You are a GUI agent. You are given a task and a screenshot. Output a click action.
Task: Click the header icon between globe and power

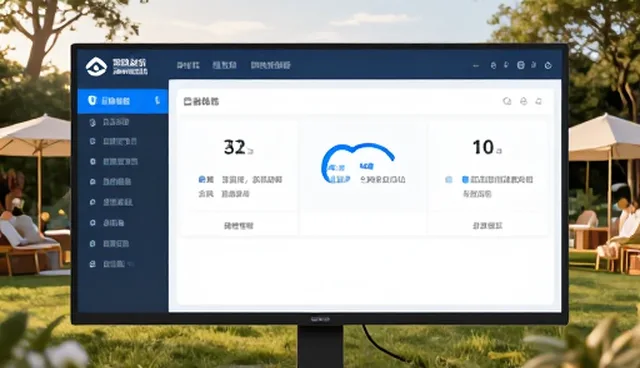click(x=534, y=65)
